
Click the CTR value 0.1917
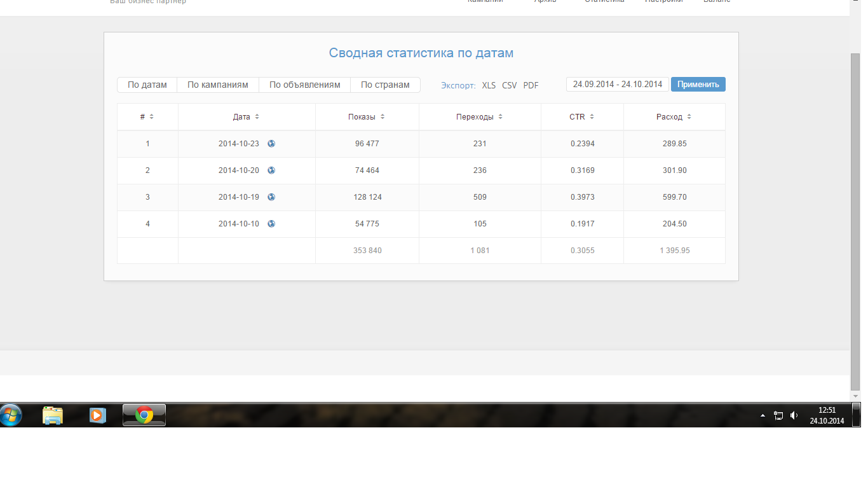click(x=583, y=224)
